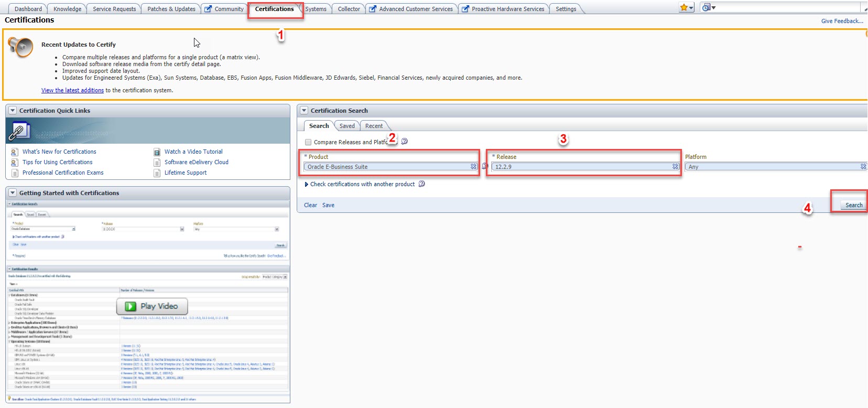This screenshot has height=408, width=868.
Task: Open What's New for Certifications link
Action: pos(59,152)
